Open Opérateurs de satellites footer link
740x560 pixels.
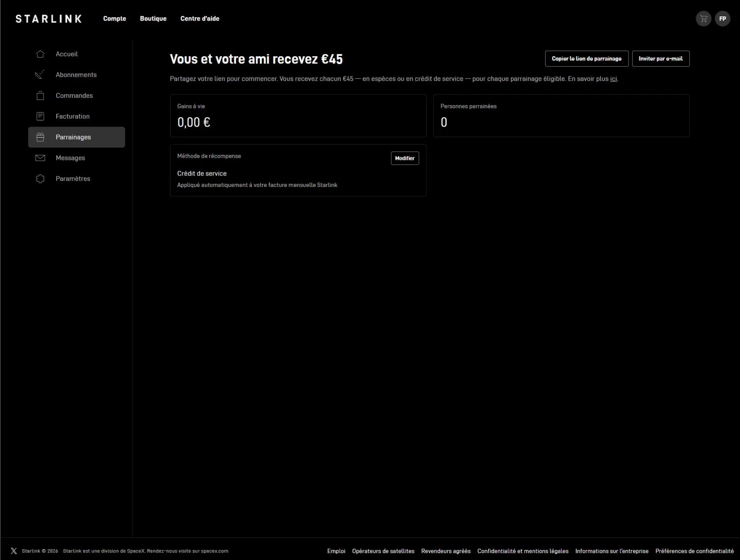point(383,551)
